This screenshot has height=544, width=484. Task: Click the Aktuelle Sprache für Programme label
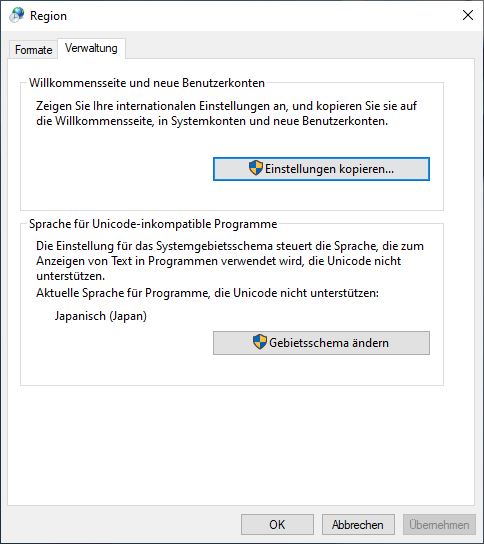tap(207, 293)
